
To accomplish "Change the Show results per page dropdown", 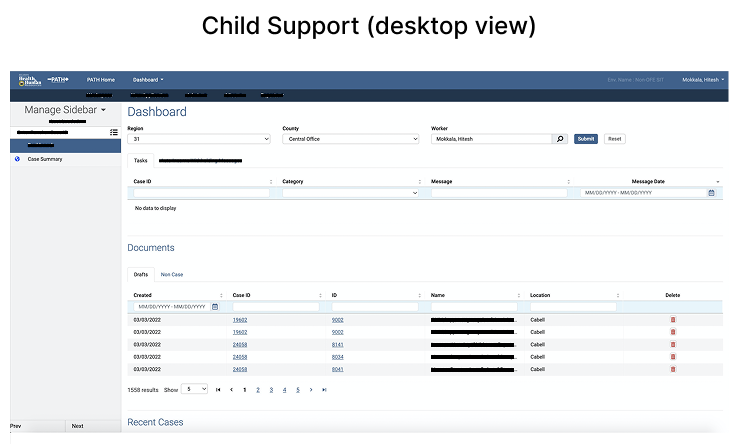I will [196, 388].
